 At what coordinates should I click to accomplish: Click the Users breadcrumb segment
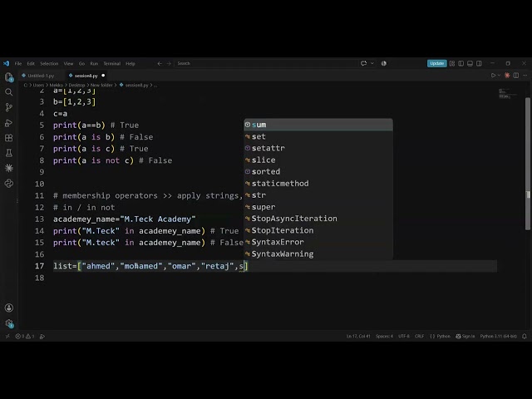tap(38, 85)
